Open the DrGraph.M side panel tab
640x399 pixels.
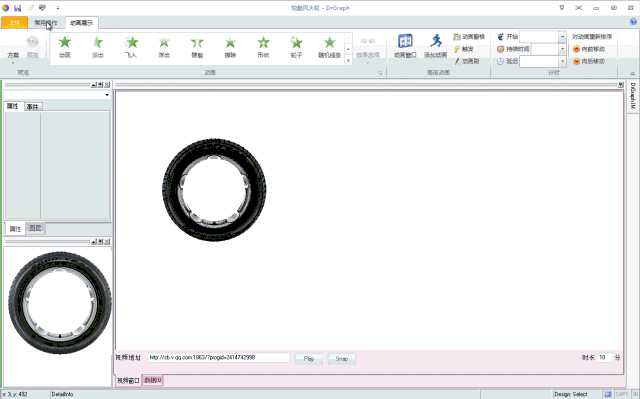[633, 96]
